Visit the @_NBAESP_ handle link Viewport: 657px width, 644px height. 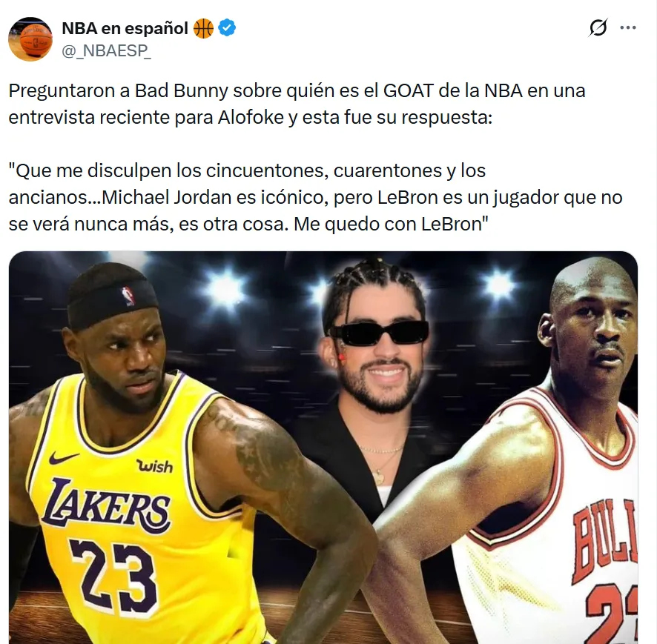(107, 51)
